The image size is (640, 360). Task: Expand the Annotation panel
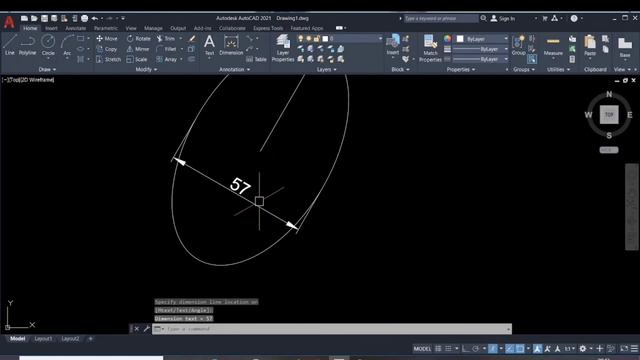(235, 69)
